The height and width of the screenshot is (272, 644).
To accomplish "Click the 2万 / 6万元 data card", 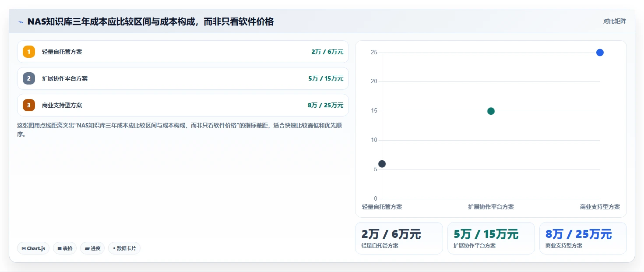I will (x=399, y=238).
